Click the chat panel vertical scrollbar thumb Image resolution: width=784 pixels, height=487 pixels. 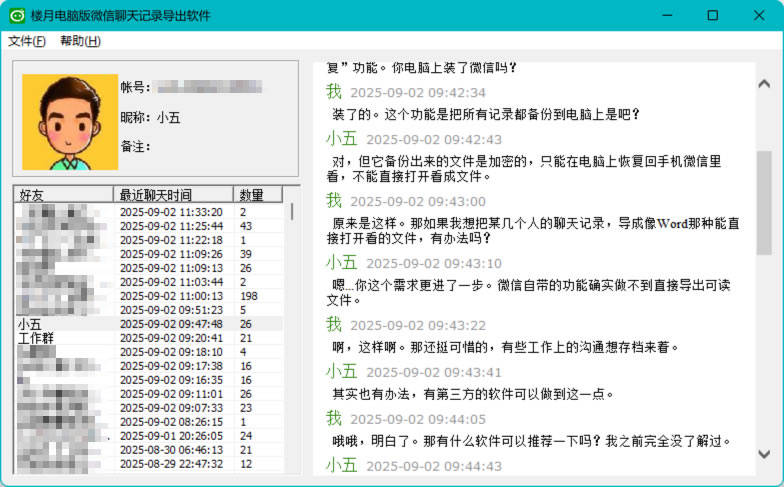(x=764, y=200)
